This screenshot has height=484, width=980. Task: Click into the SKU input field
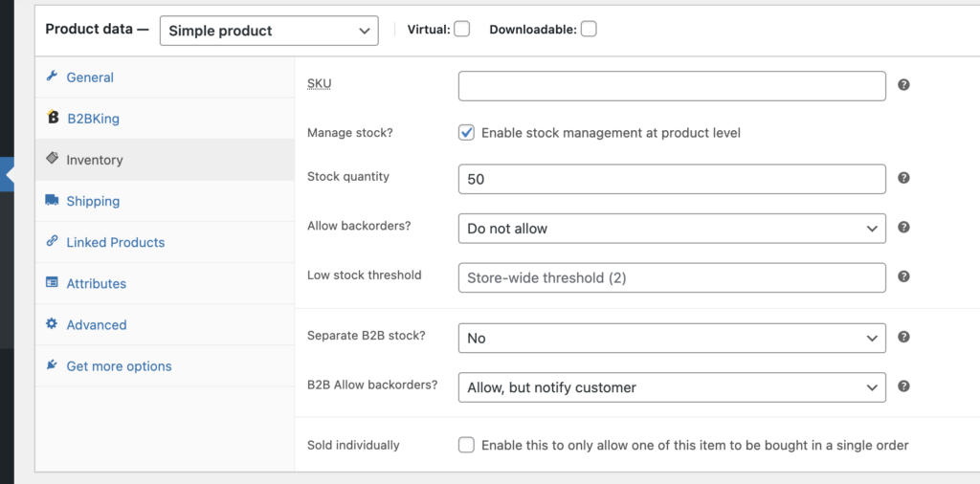[672, 86]
